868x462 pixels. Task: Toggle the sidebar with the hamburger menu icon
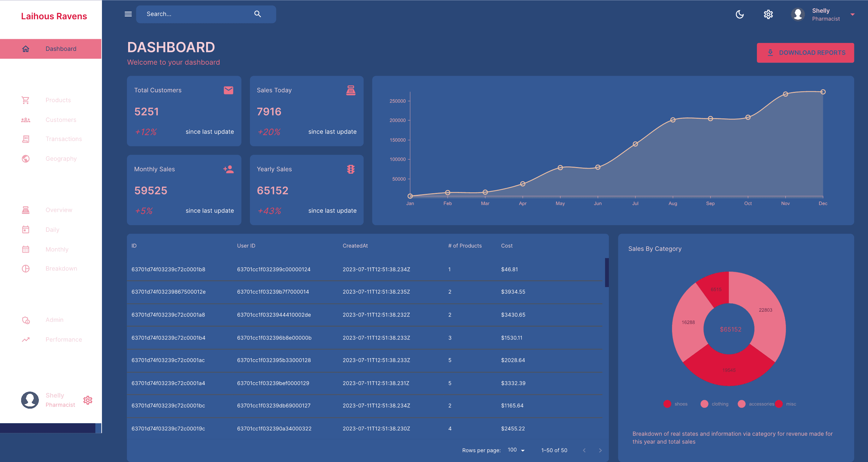point(128,14)
